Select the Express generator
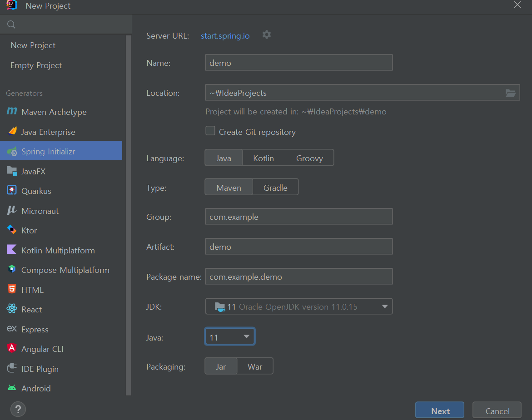 (61, 330)
